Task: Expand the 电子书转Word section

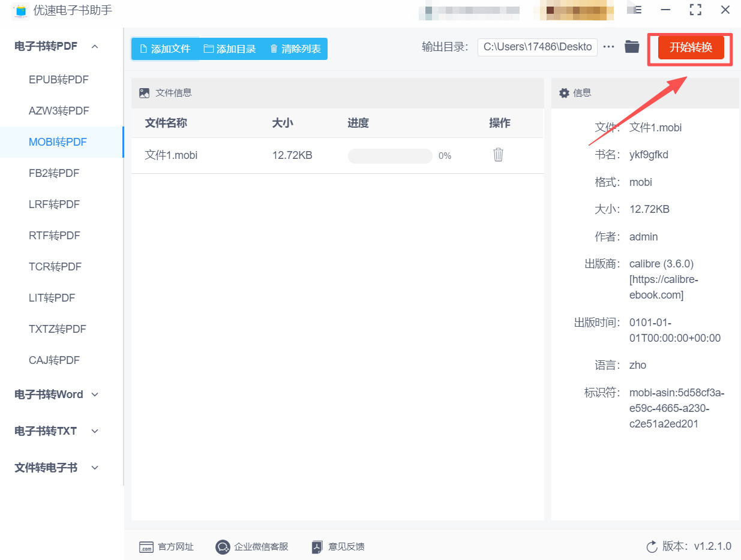Action: [95, 395]
